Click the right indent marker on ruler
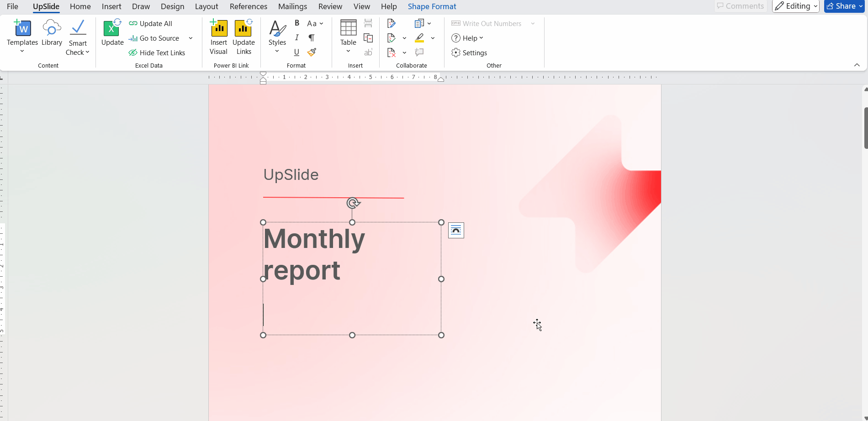Viewport: 868px width, 421px height. coord(441,79)
